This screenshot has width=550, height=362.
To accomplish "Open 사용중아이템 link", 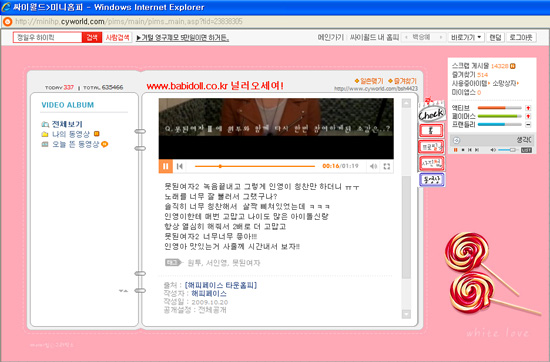I will (470, 83).
